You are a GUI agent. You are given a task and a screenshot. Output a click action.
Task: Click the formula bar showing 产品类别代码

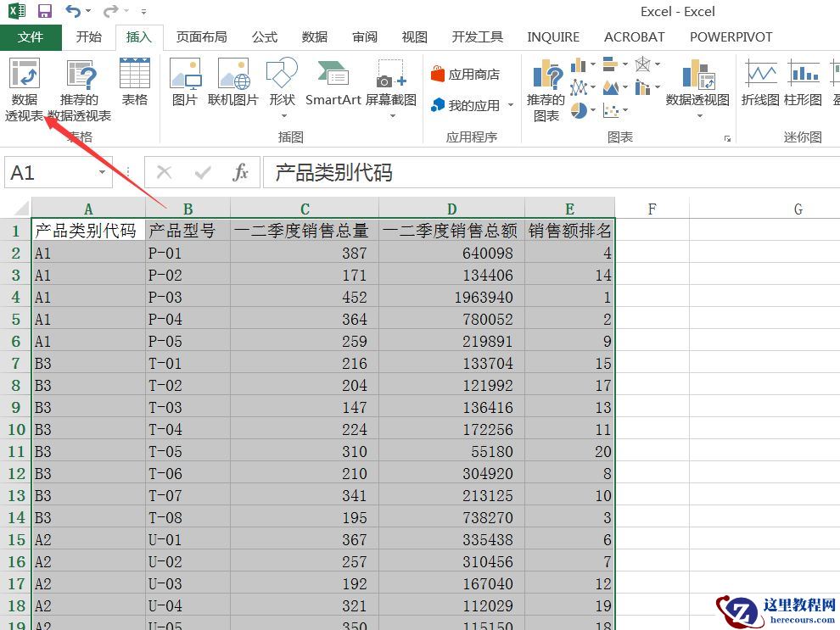click(x=543, y=173)
